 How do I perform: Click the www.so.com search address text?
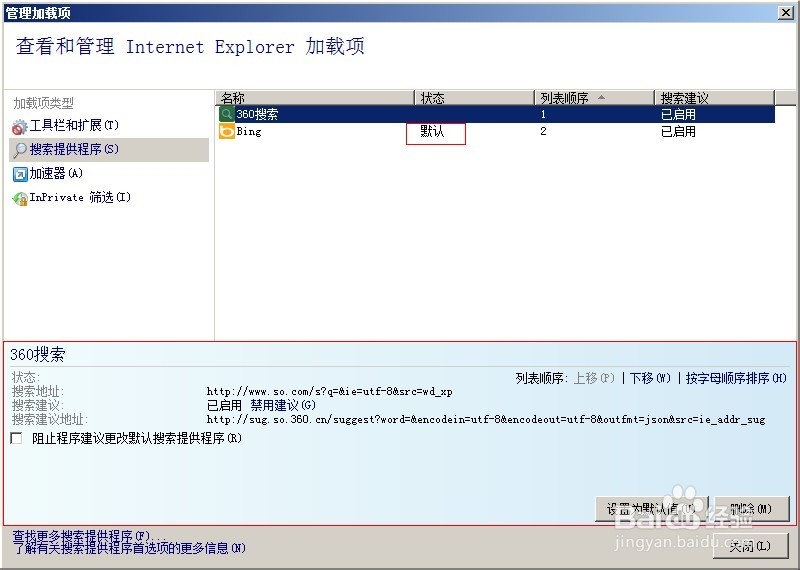click(330, 391)
